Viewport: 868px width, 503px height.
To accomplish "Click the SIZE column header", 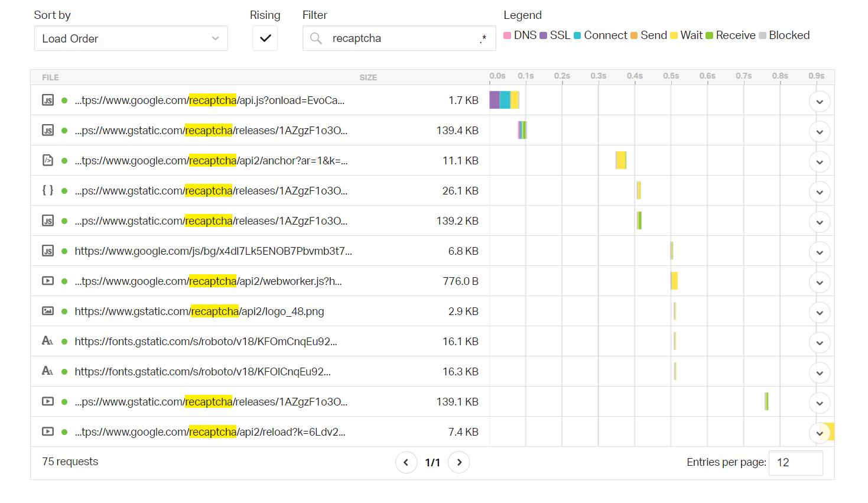I will click(x=368, y=77).
